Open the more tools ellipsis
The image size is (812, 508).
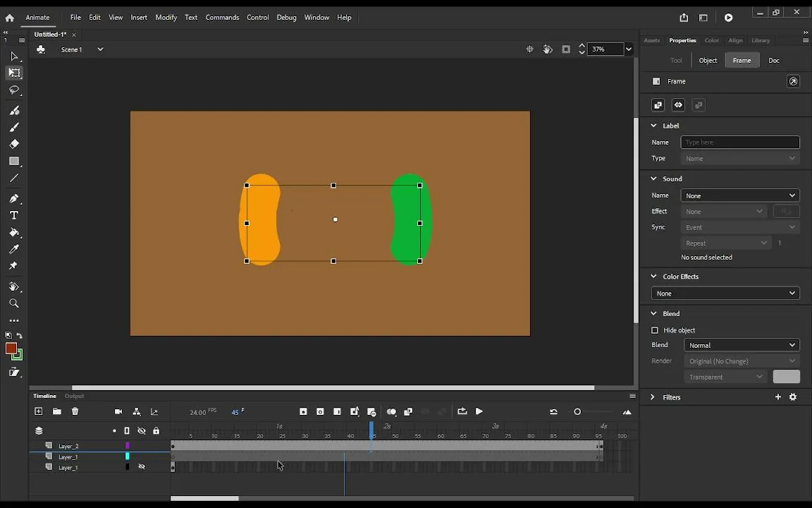(14, 321)
